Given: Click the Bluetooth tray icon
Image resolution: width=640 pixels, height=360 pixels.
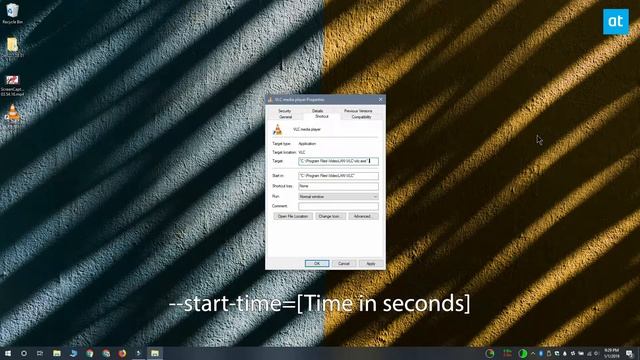Looking at the screenshot, I should pyautogui.click(x=541, y=353).
